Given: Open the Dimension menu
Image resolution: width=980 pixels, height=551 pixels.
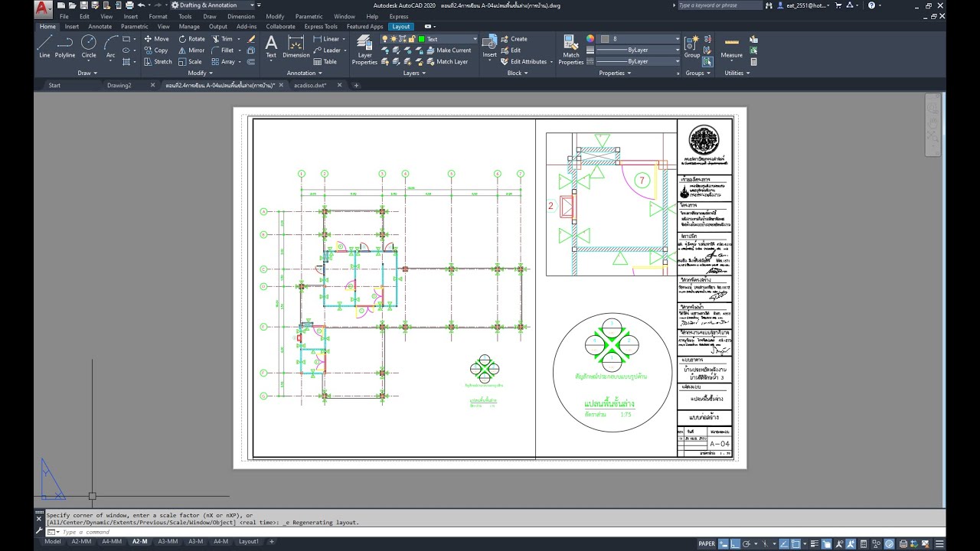Looking at the screenshot, I should tap(241, 16).
